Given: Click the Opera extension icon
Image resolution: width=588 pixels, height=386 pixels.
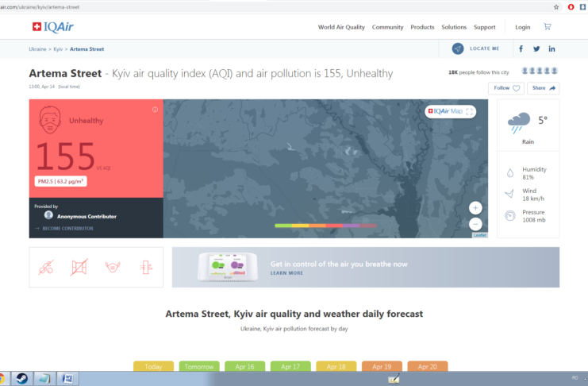Looking at the screenshot, I should pyautogui.click(x=571, y=7).
